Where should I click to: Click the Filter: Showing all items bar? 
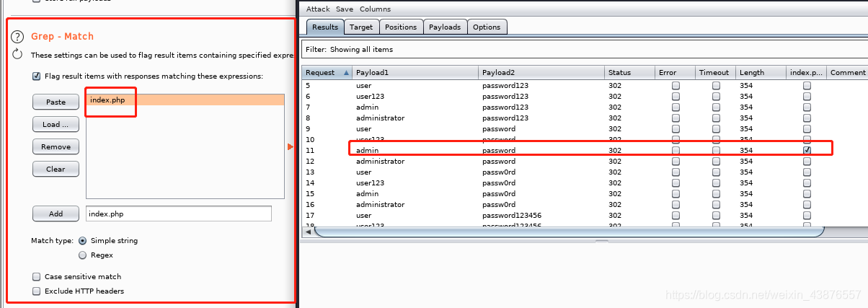click(x=585, y=50)
